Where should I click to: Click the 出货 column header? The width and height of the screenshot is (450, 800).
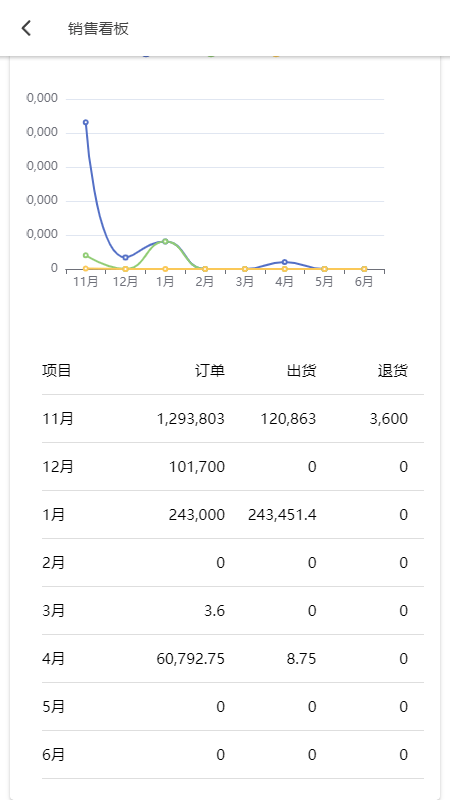pos(302,371)
